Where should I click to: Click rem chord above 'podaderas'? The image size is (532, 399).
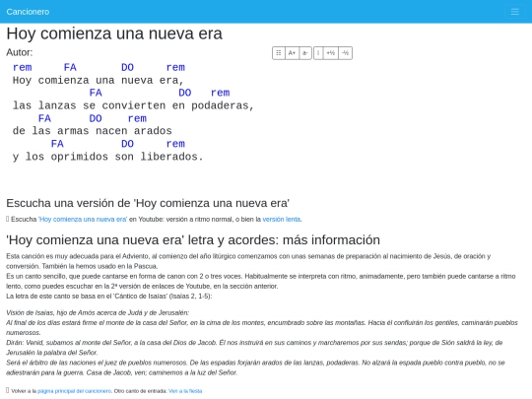coord(221,93)
